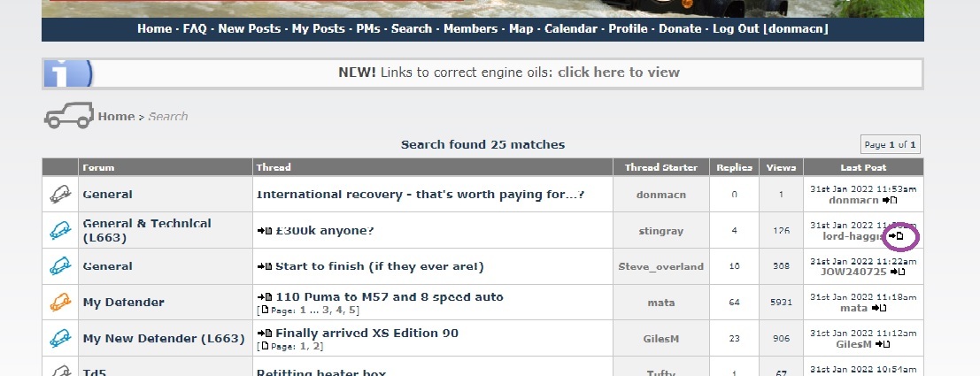Image resolution: width=980 pixels, height=376 pixels.
Task: Log out of donmacn account
Action: coord(770,28)
